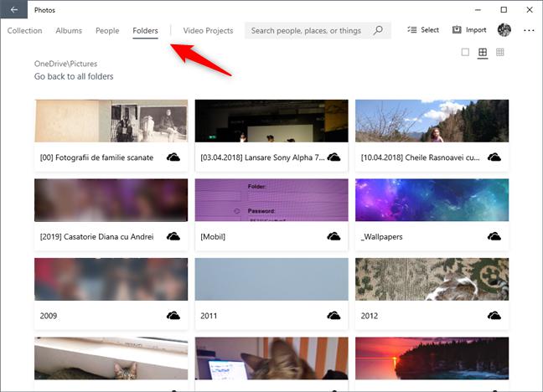
Task: Click cloud icon on [Mobil] folder
Action: (334, 236)
